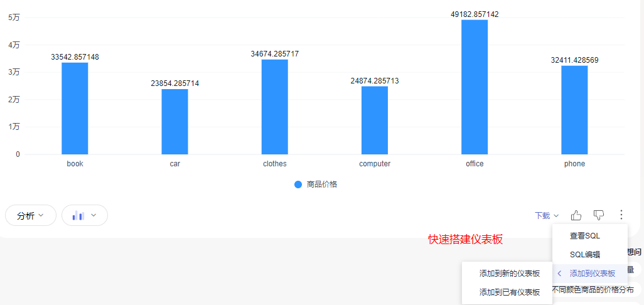The height and width of the screenshot is (305, 644).
Task: Select the phone bar
Action: pyautogui.click(x=574, y=110)
